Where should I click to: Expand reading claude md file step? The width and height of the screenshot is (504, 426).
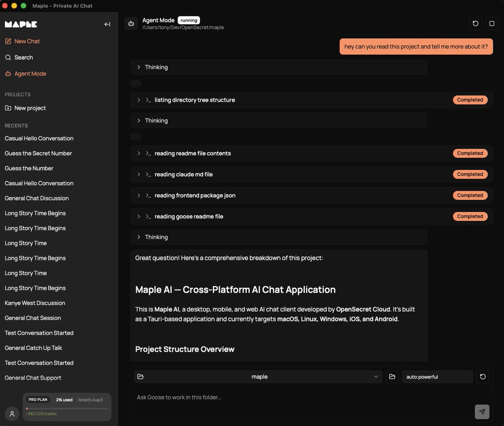311,174
